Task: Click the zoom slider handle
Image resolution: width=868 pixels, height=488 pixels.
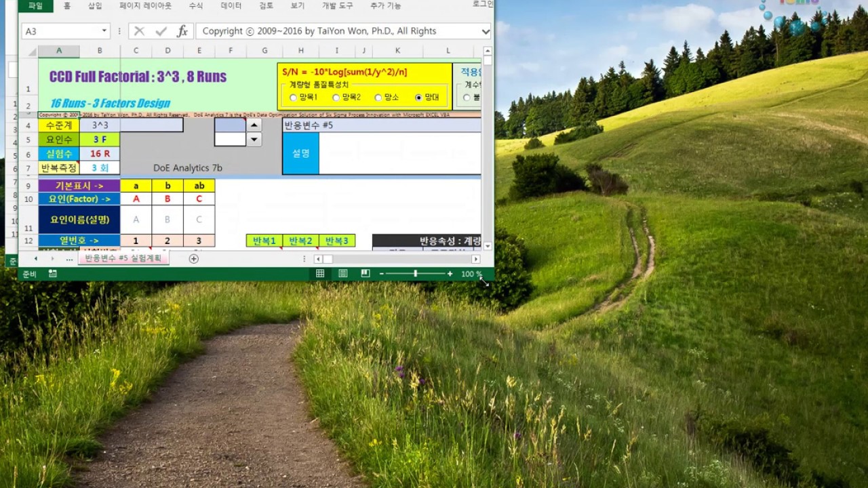Action: 415,274
